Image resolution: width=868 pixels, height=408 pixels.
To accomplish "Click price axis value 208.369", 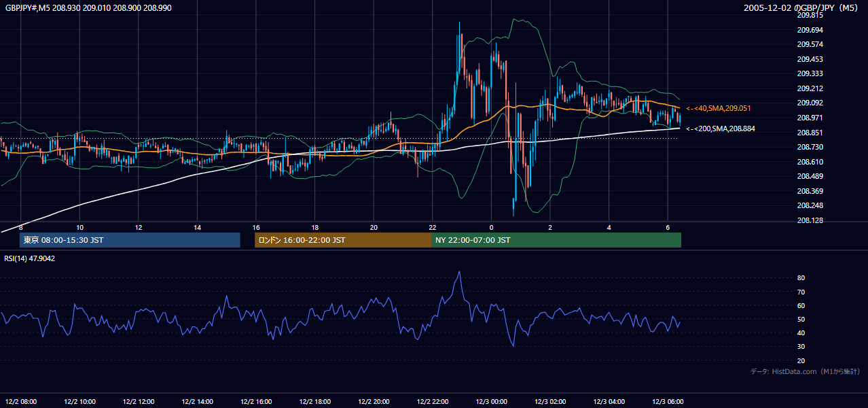I will 810,191.
